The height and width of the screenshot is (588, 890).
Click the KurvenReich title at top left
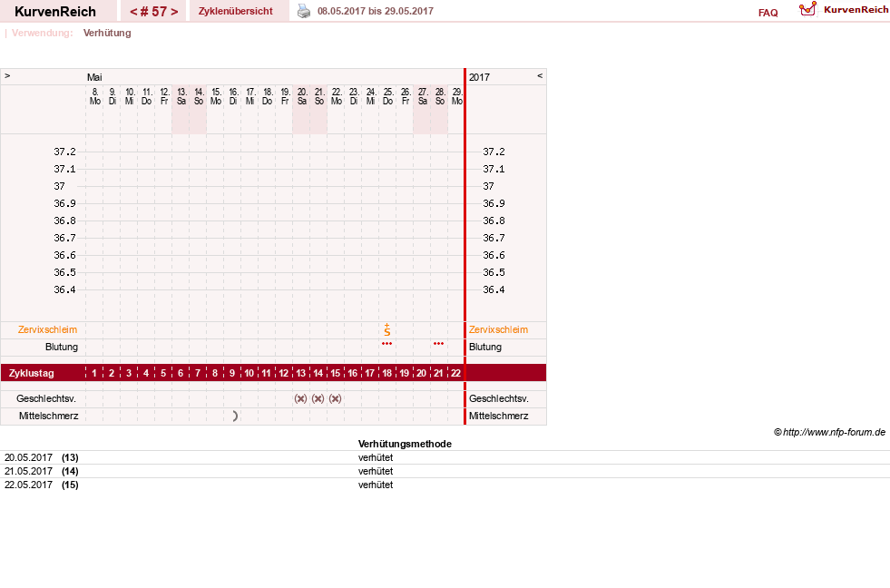55,12
